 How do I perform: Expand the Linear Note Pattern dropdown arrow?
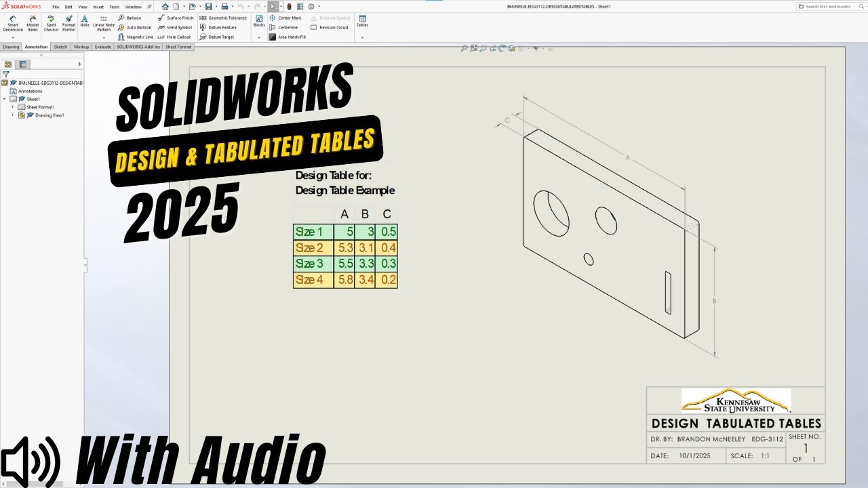pos(104,37)
